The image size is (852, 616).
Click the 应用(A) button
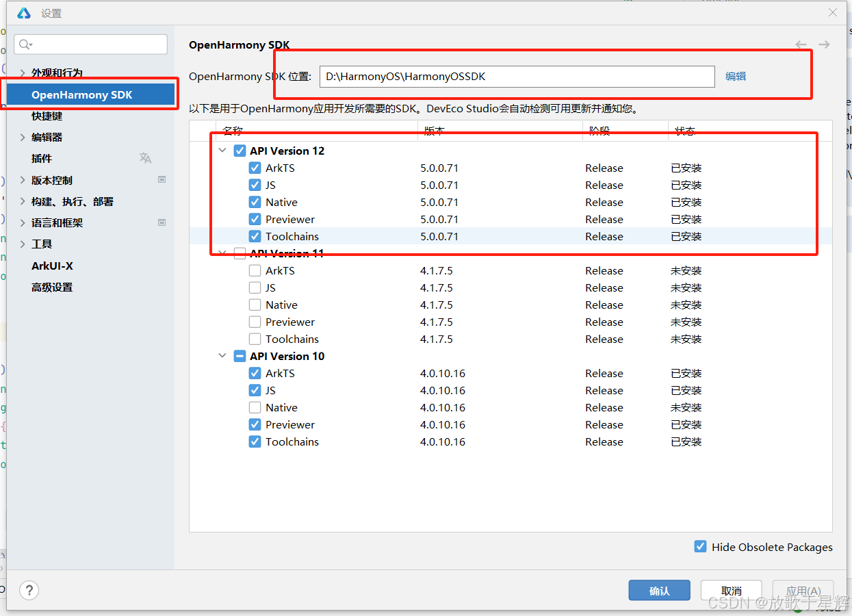coord(803,591)
